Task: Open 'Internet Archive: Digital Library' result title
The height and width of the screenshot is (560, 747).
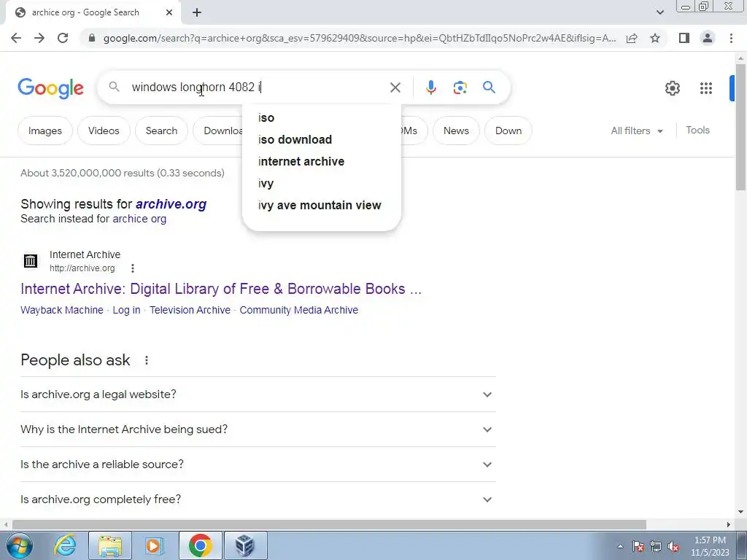Action: [221, 289]
